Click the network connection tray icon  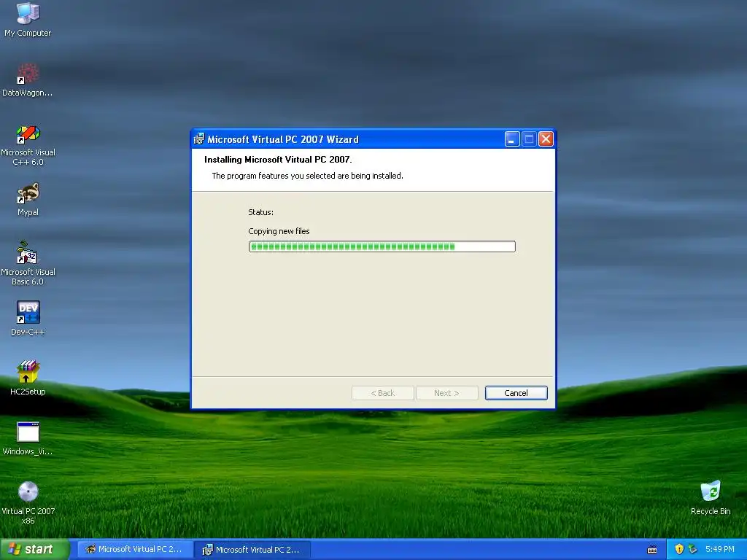(x=693, y=549)
